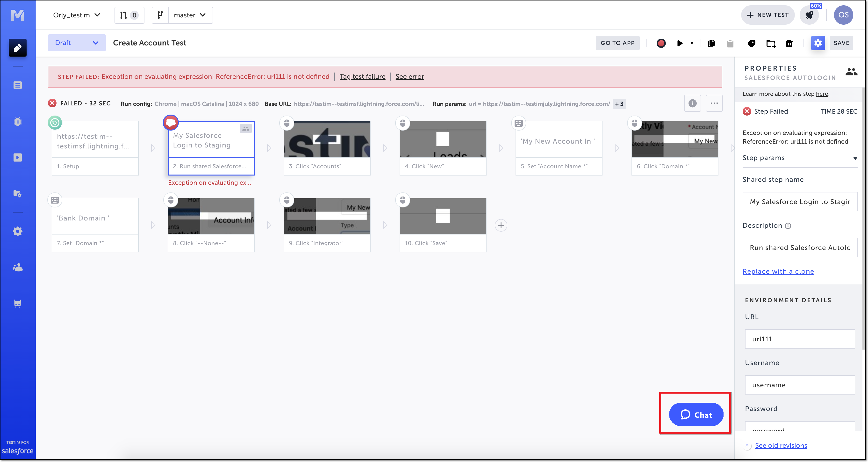Click the NEW TEST button

768,15
